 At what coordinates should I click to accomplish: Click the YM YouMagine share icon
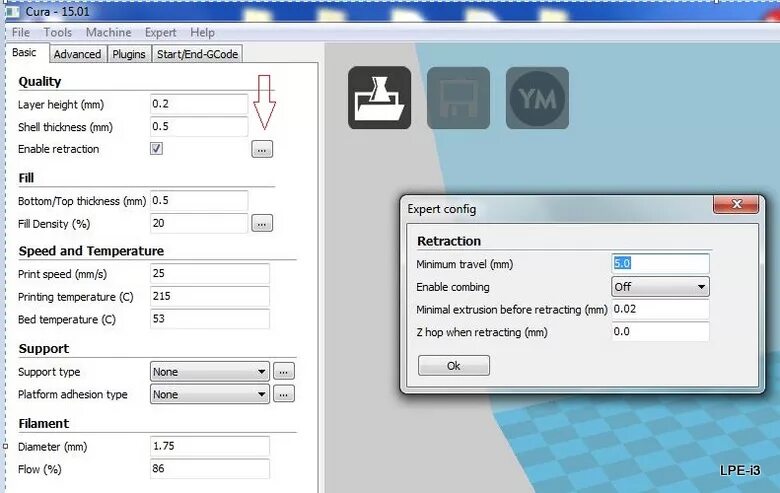pyautogui.click(x=537, y=98)
